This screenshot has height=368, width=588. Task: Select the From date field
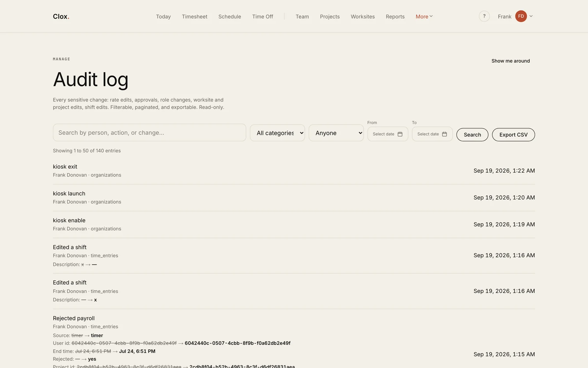coord(388,134)
